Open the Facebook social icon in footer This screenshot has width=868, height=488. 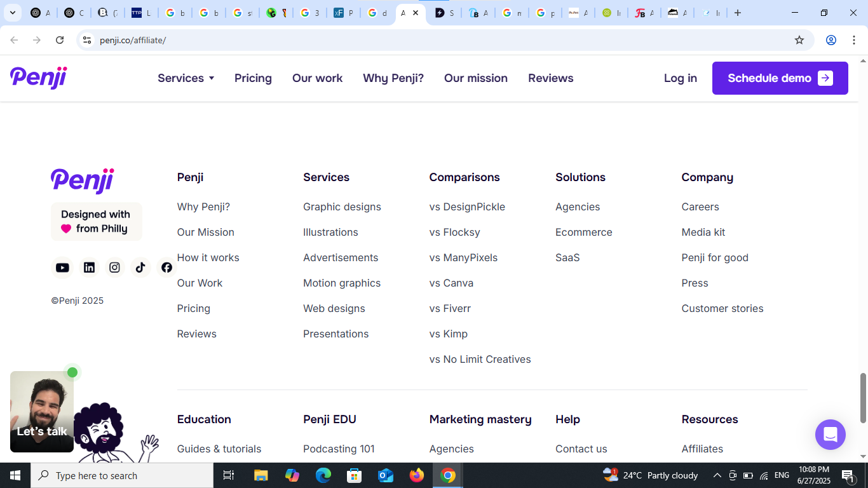(166, 268)
